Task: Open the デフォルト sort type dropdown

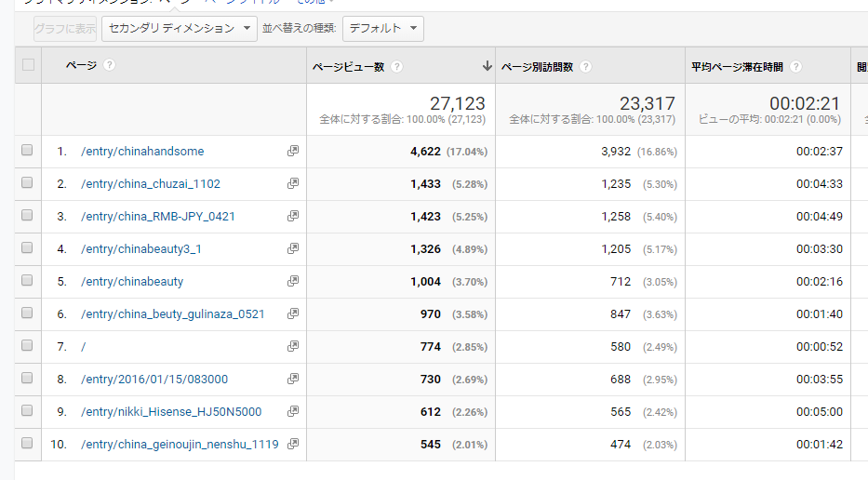Action: pyautogui.click(x=383, y=28)
